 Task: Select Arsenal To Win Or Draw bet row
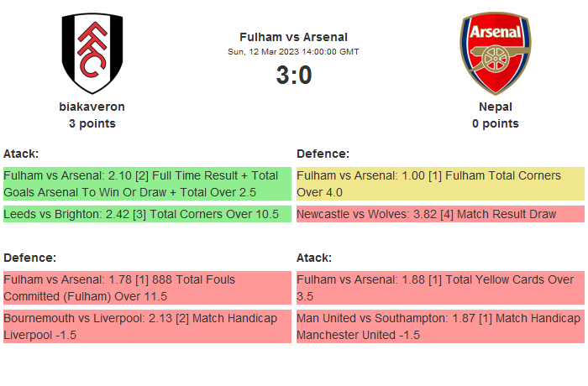147,184
